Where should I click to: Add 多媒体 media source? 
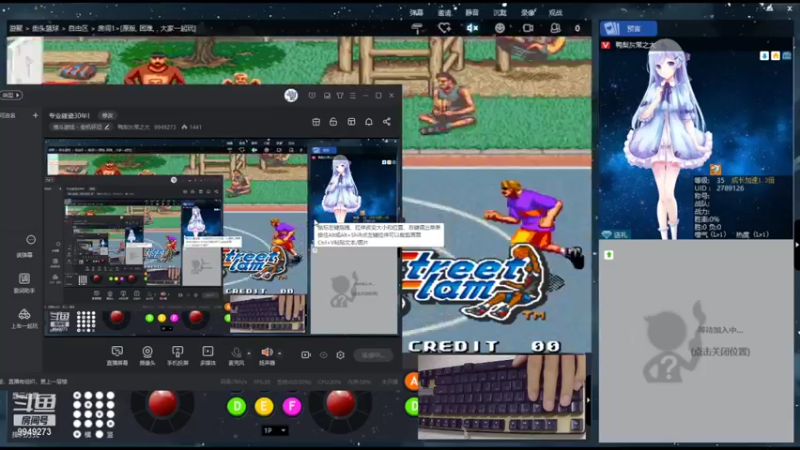coord(208,355)
